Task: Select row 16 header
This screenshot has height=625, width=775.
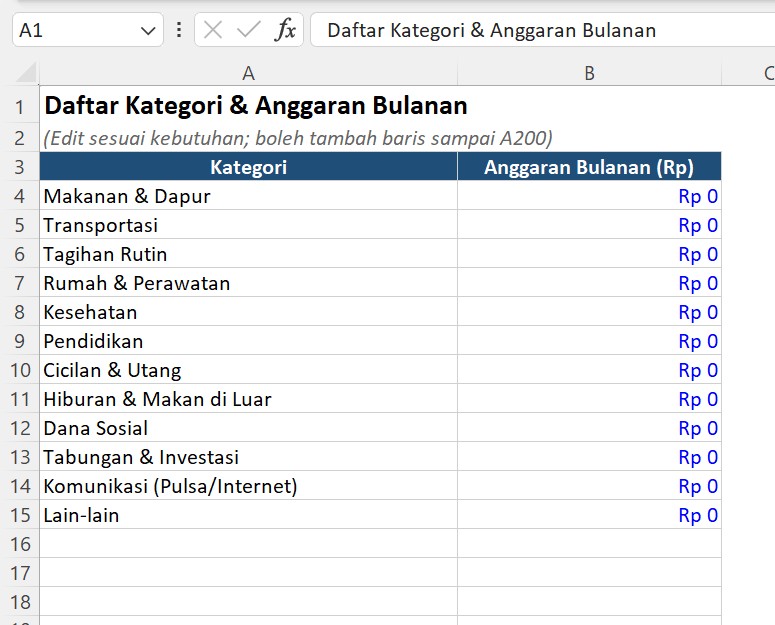Action: tap(19, 544)
